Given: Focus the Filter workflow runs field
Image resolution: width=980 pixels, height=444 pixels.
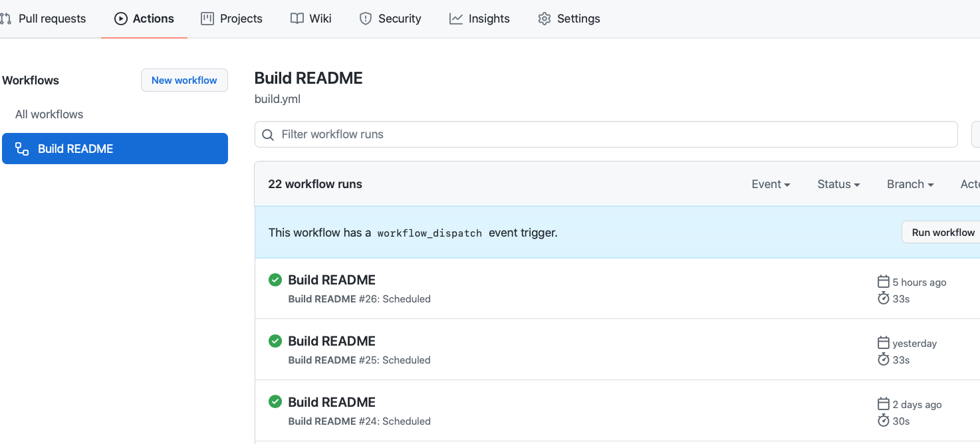Looking at the screenshot, I should (x=606, y=134).
